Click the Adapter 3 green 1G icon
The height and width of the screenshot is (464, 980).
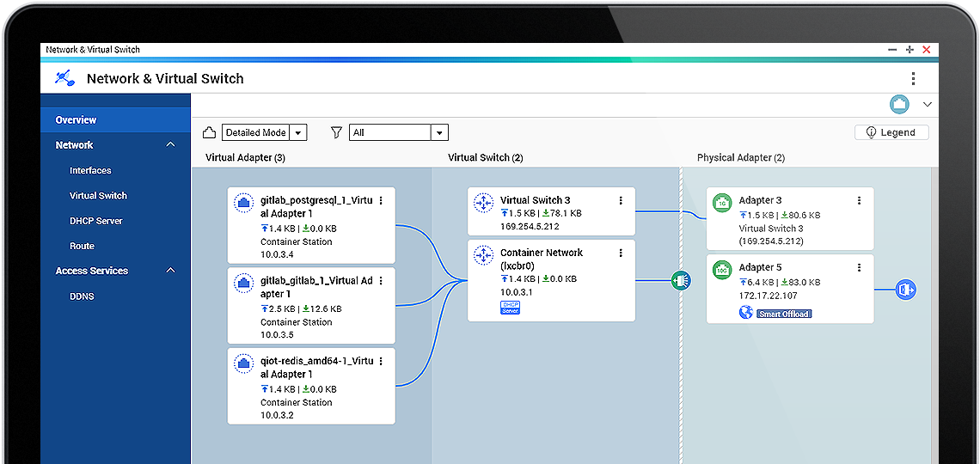pos(722,204)
